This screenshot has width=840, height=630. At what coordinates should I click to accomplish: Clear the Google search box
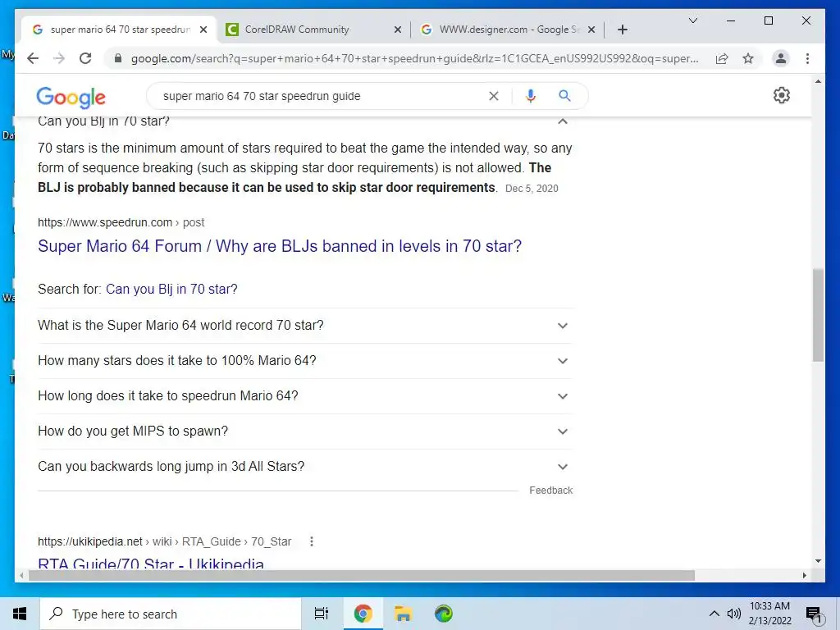[x=493, y=96]
